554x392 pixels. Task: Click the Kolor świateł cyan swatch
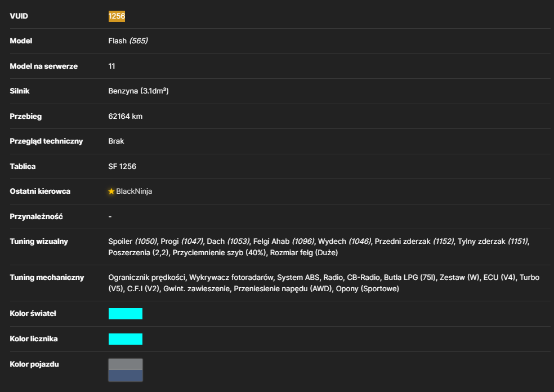pos(126,314)
